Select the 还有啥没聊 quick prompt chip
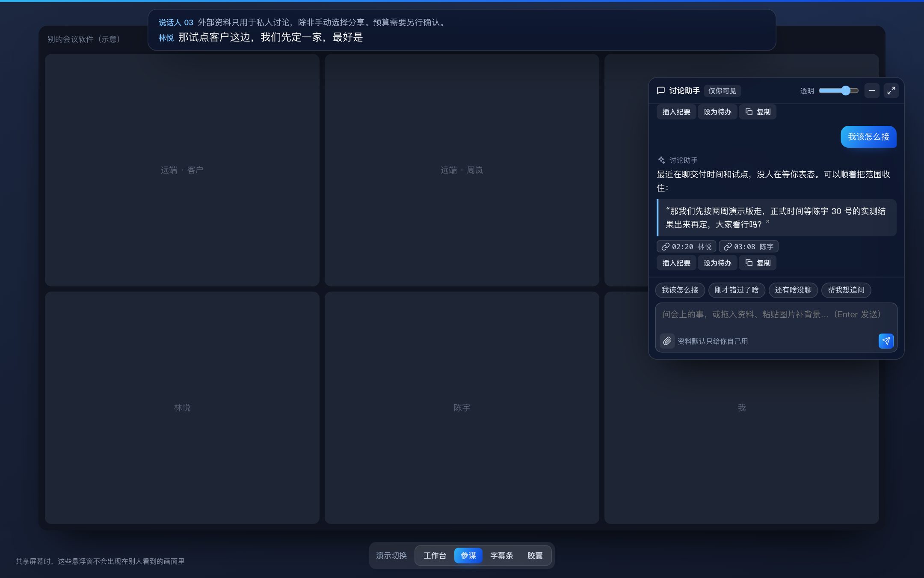Viewport: 924px width, 578px height. (x=793, y=290)
